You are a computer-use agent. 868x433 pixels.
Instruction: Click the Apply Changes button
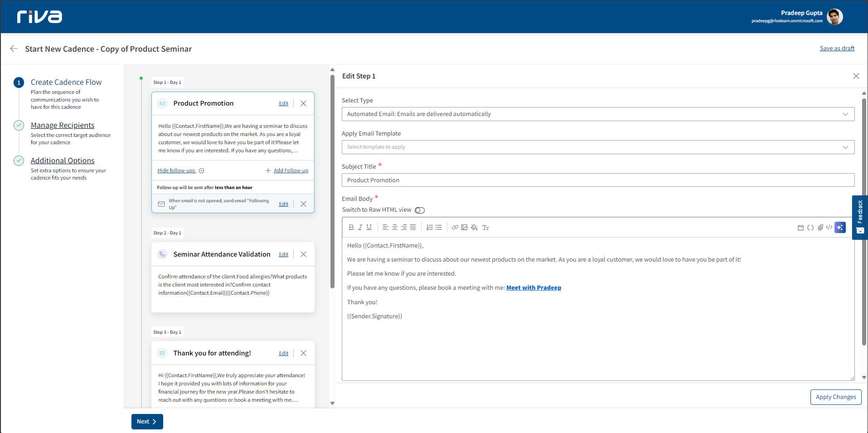tap(835, 397)
